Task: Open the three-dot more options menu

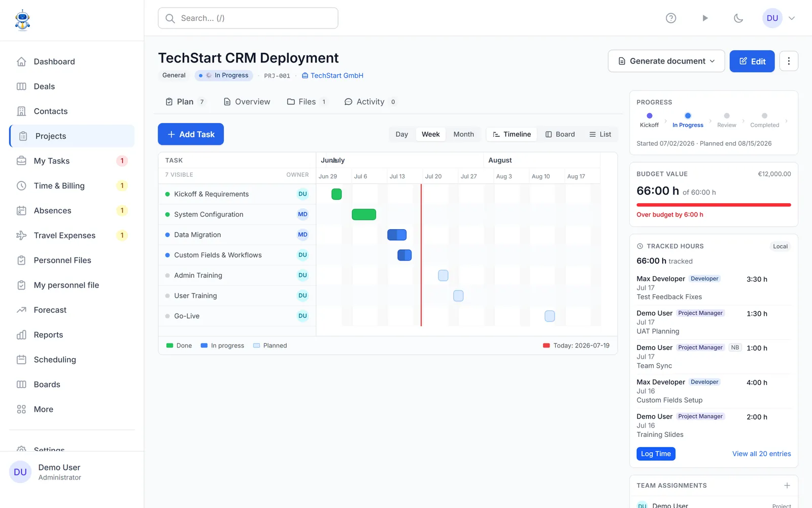Action: point(789,61)
